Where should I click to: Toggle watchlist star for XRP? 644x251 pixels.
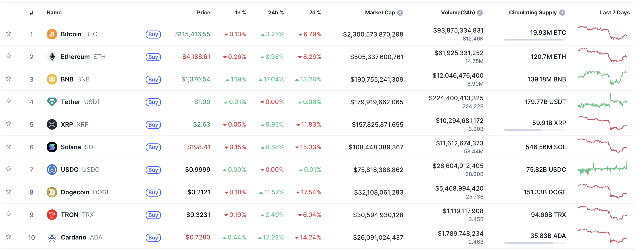coord(8,124)
